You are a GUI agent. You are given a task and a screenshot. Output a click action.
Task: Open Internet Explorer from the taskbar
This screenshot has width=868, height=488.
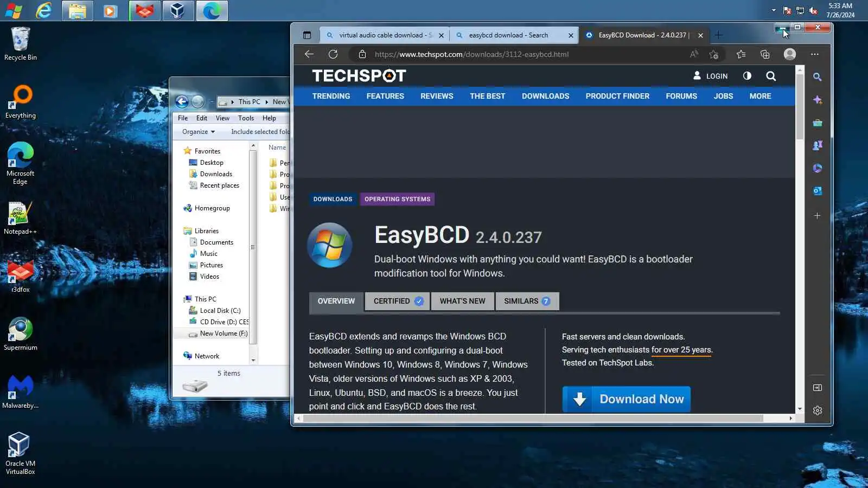click(44, 11)
